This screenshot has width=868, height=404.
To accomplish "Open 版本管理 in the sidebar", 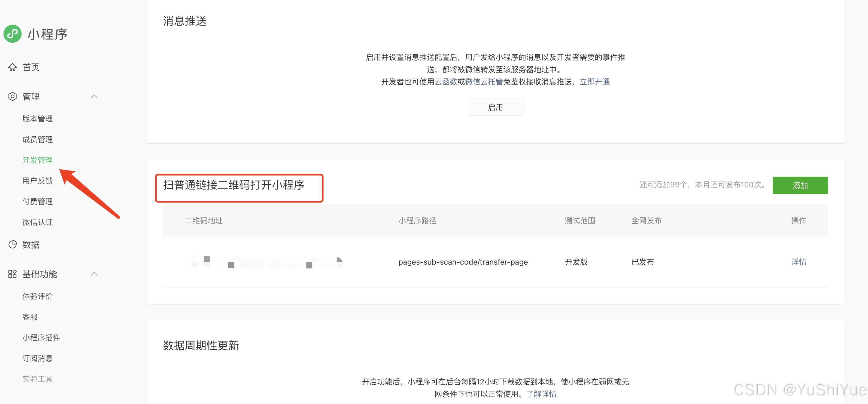I will pos(37,119).
